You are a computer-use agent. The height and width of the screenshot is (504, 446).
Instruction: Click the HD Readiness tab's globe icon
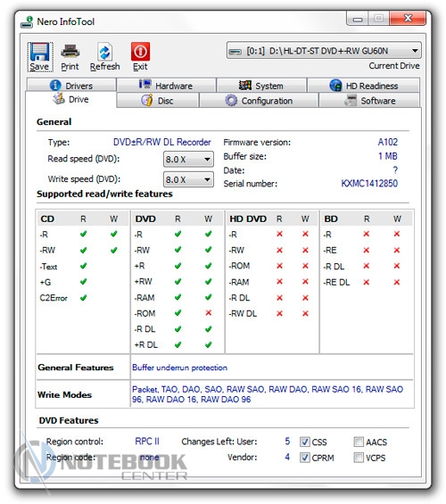pyautogui.click(x=335, y=86)
